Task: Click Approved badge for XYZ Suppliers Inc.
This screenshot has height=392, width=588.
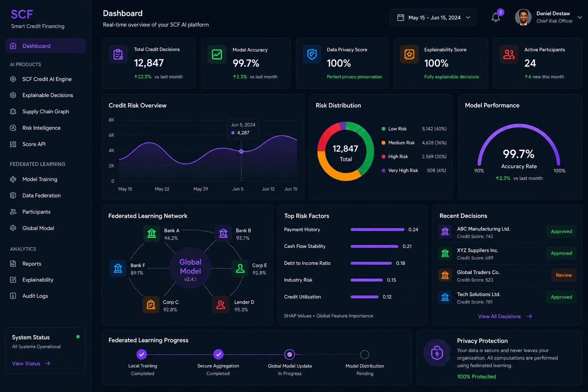Action: pyautogui.click(x=561, y=253)
